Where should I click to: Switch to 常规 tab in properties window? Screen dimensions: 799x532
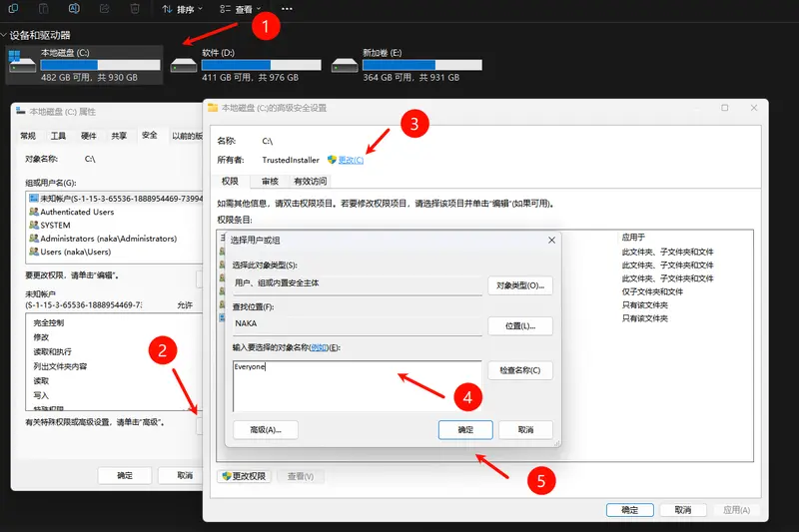pyautogui.click(x=28, y=136)
